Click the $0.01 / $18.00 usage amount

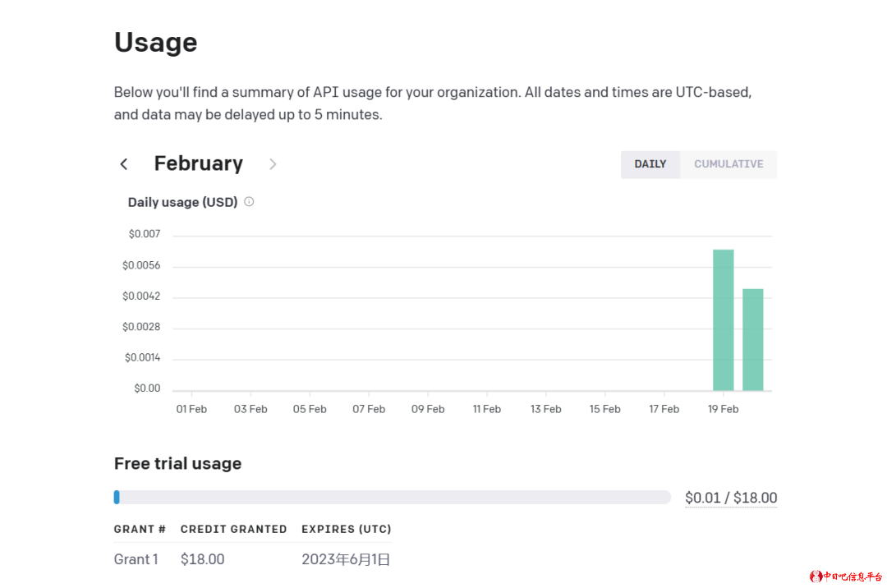click(730, 498)
